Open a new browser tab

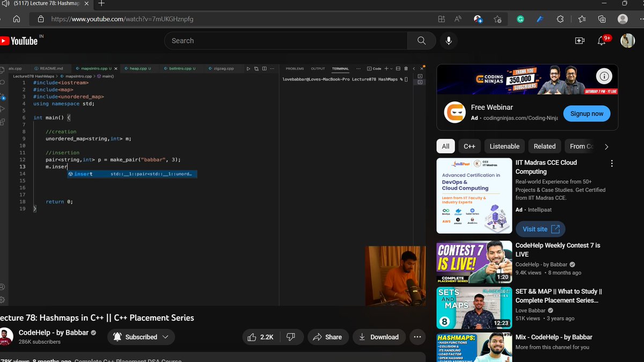click(x=101, y=3)
